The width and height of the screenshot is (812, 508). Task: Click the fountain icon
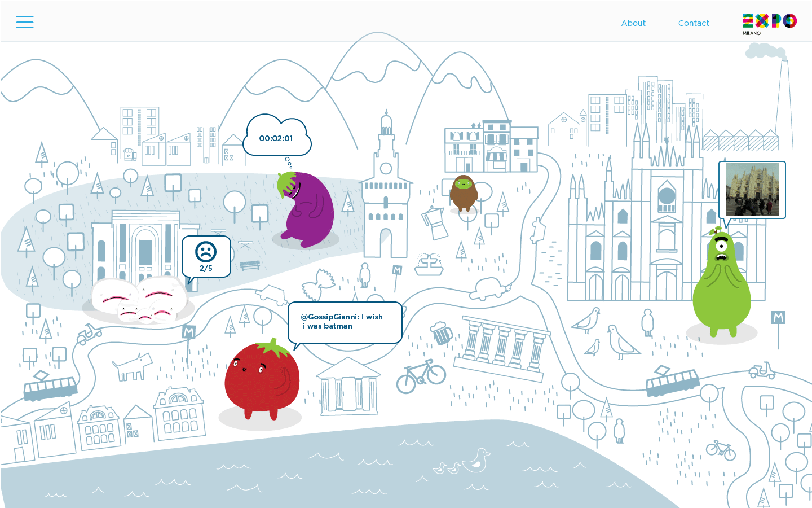point(429,264)
